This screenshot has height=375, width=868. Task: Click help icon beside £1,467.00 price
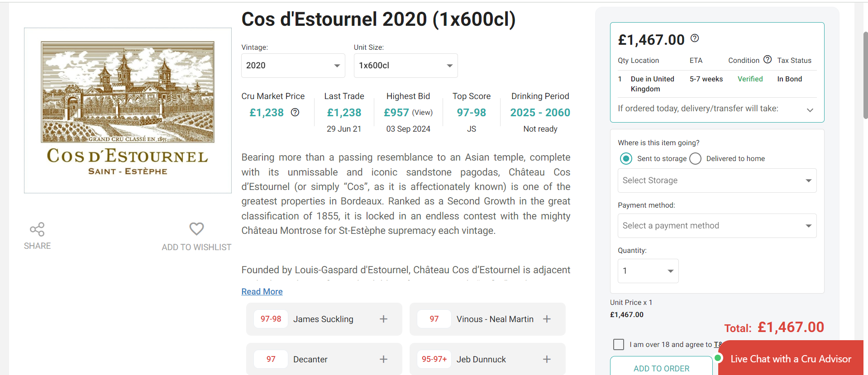[x=695, y=38]
